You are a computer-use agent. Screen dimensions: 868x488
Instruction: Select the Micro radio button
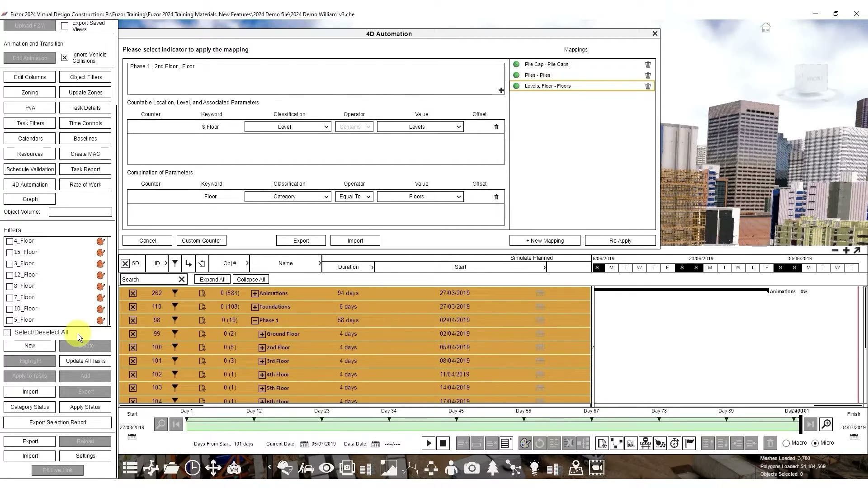point(815,443)
